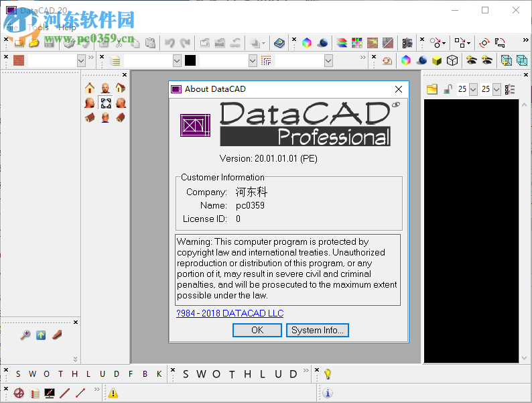Open the File menu

tap(12, 27)
